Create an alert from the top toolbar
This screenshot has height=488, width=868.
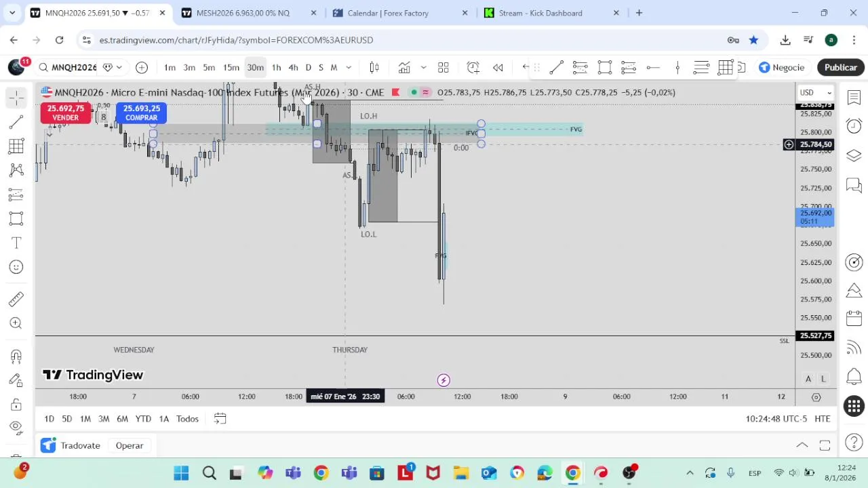click(473, 67)
